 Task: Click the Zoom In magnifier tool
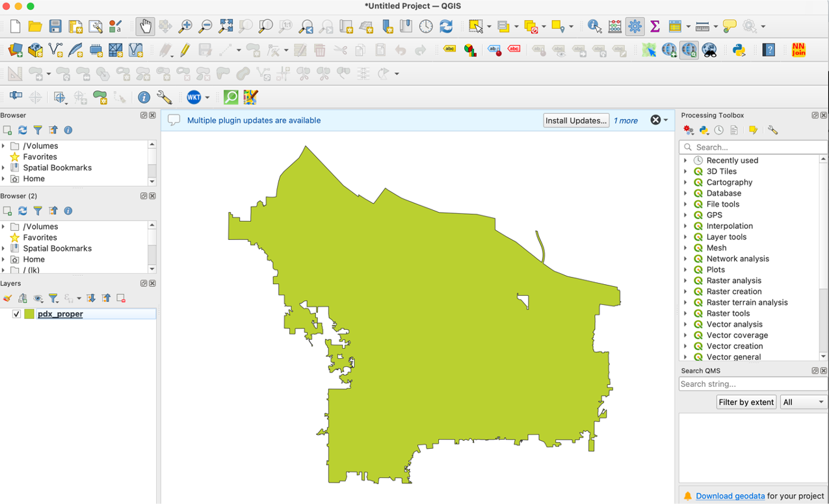(185, 27)
